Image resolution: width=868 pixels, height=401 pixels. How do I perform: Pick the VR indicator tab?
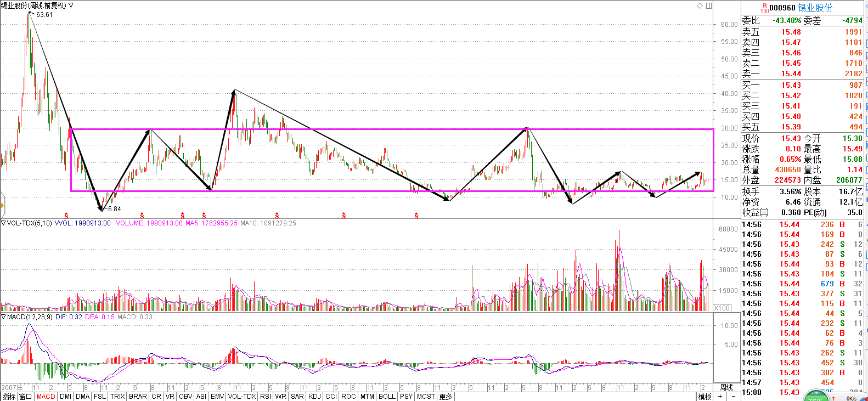170,397
